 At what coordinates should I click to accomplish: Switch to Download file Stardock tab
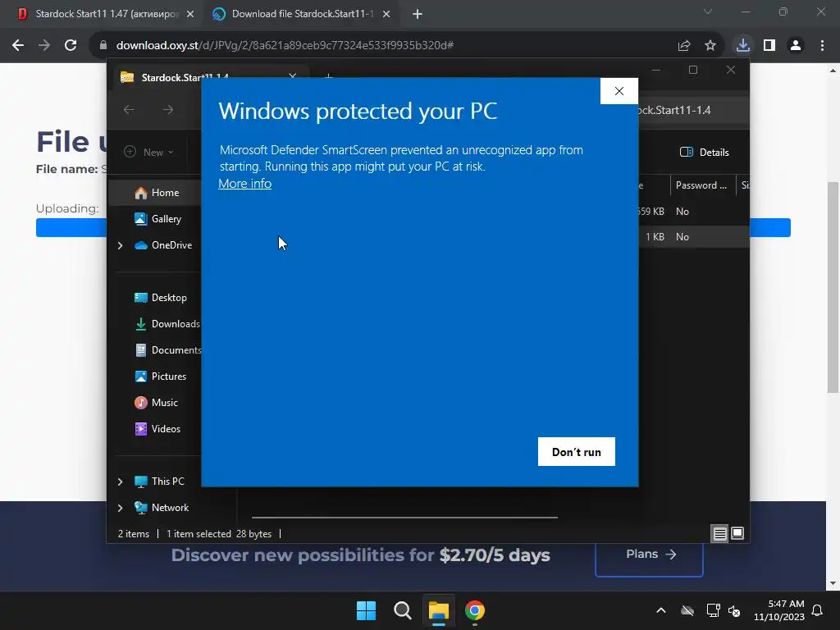tap(302, 14)
